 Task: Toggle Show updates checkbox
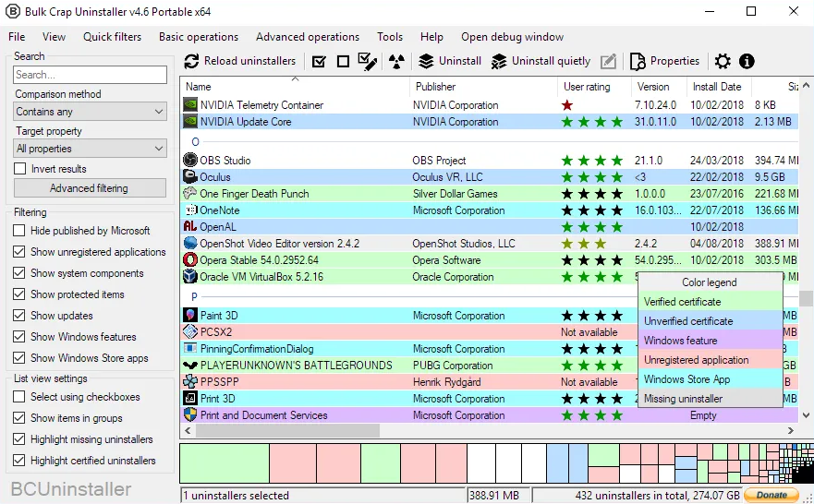[x=19, y=316]
